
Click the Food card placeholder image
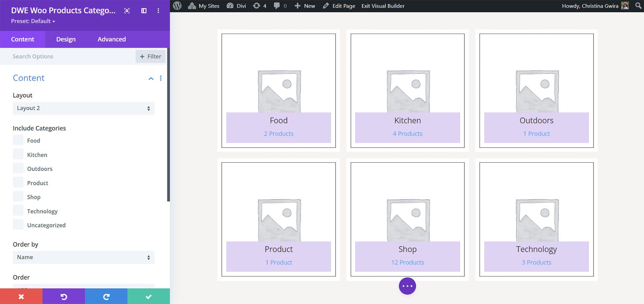point(279,92)
